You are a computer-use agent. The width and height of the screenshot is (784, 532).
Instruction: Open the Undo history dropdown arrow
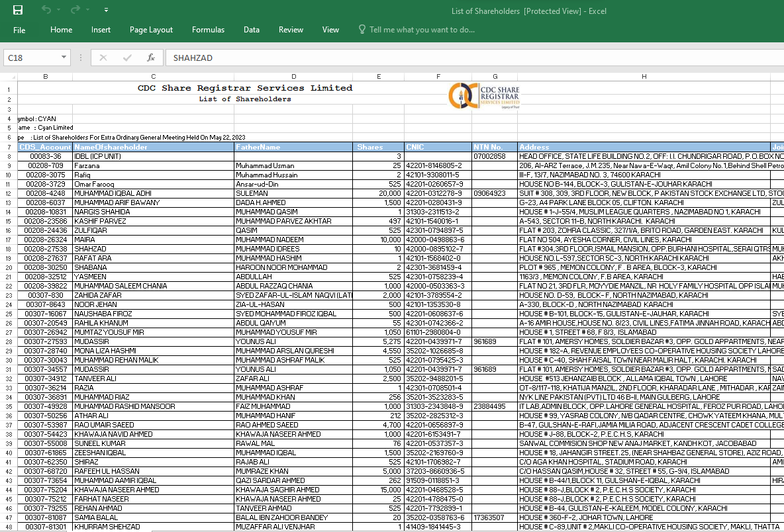click(x=58, y=10)
